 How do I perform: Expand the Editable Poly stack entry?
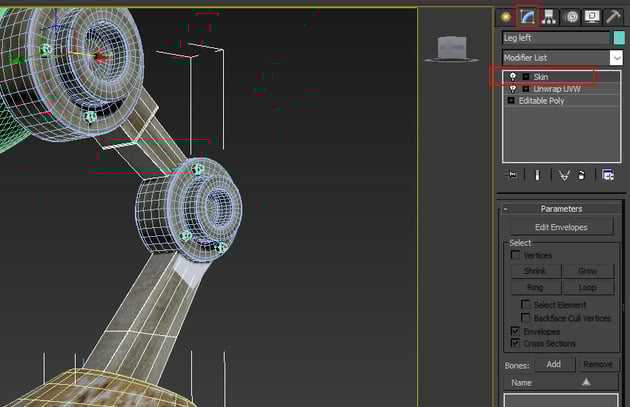pos(511,101)
